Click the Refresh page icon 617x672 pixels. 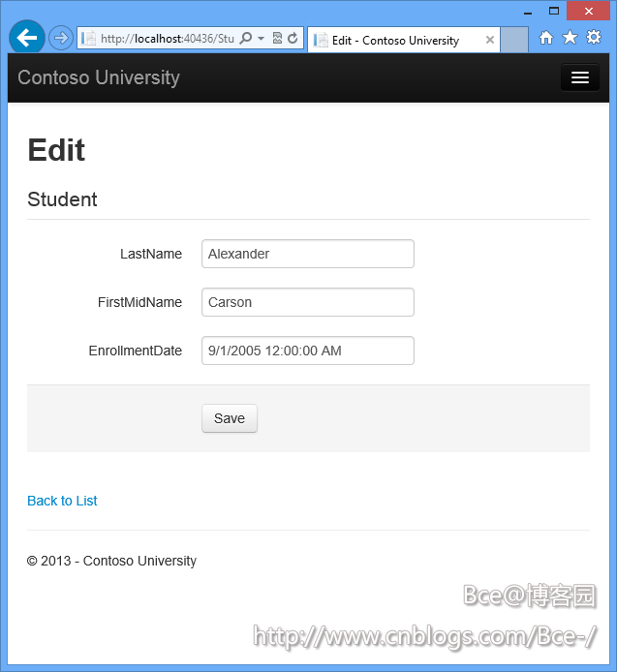[293, 38]
